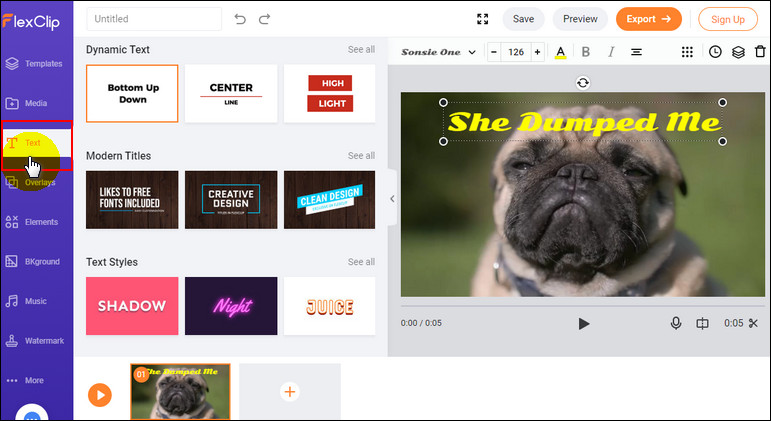
Task: Select the Center Line text preset
Action: (x=231, y=93)
